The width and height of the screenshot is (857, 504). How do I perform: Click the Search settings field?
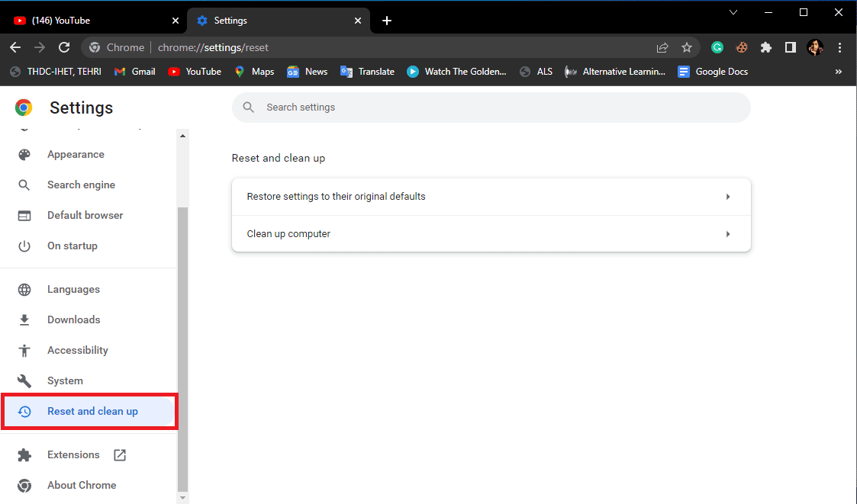pyautogui.click(x=491, y=108)
